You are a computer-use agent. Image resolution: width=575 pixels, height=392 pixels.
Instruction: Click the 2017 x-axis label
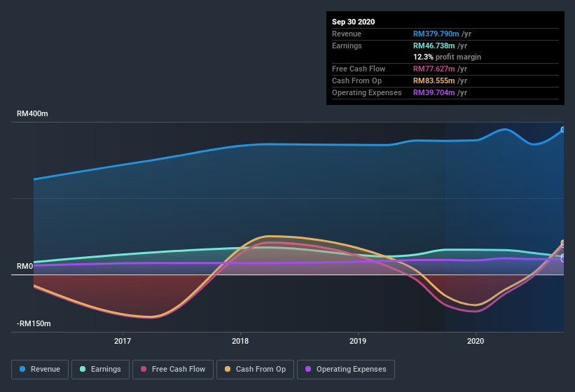(x=123, y=341)
